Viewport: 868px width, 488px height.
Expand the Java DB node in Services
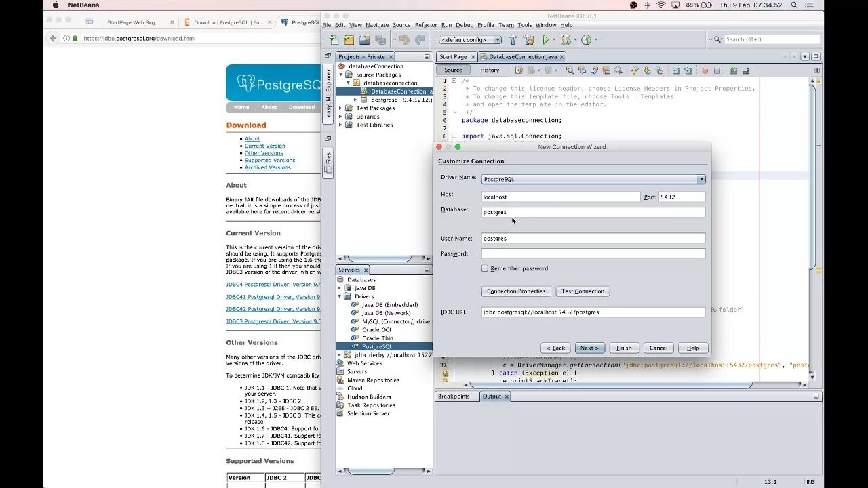(340, 288)
